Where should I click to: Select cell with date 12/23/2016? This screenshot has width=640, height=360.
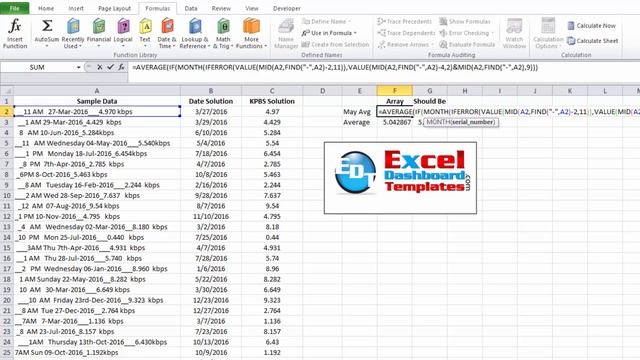click(x=211, y=300)
